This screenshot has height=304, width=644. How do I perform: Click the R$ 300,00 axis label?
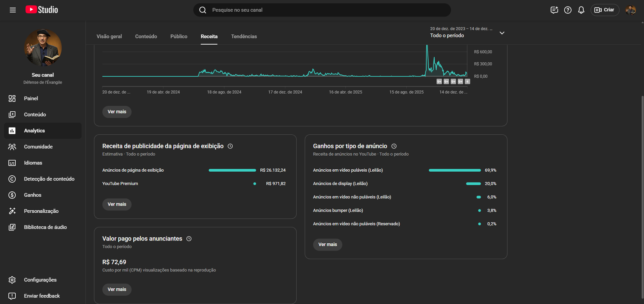pyautogui.click(x=483, y=64)
